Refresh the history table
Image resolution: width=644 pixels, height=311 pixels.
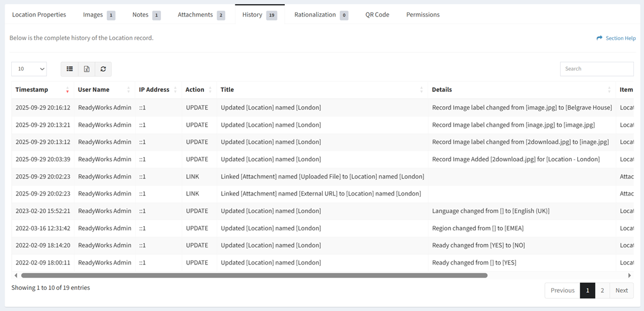pos(103,69)
